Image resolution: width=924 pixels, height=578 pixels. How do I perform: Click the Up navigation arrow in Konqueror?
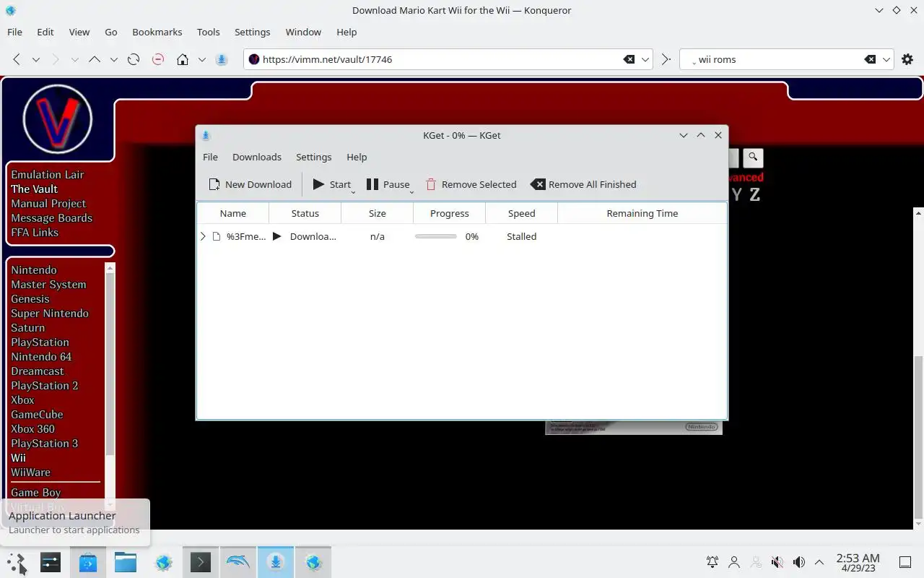click(95, 59)
